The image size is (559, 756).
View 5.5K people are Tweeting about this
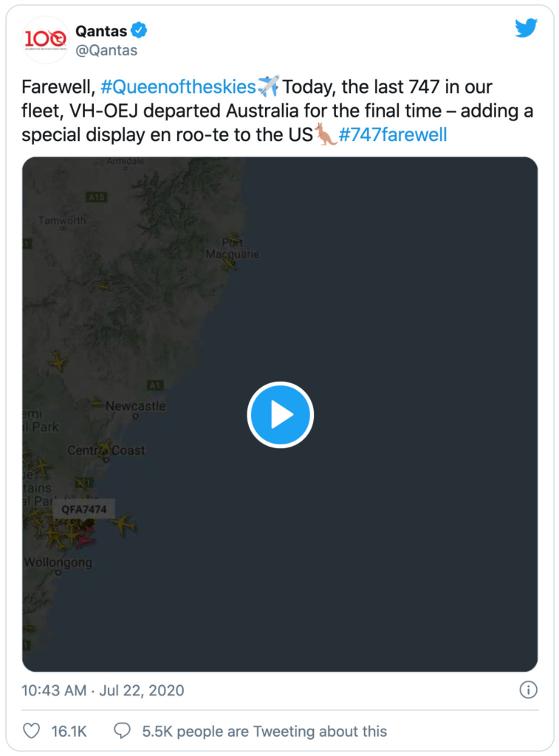(264, 732)
